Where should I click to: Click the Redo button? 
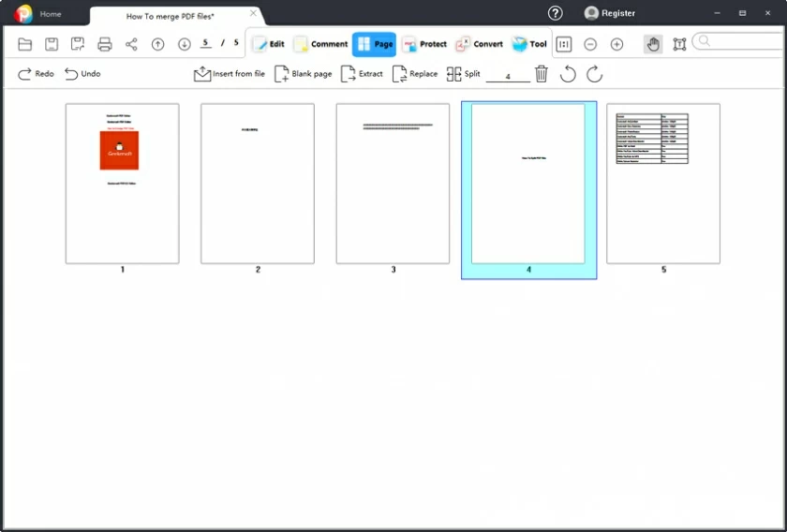tap(36, 74)
